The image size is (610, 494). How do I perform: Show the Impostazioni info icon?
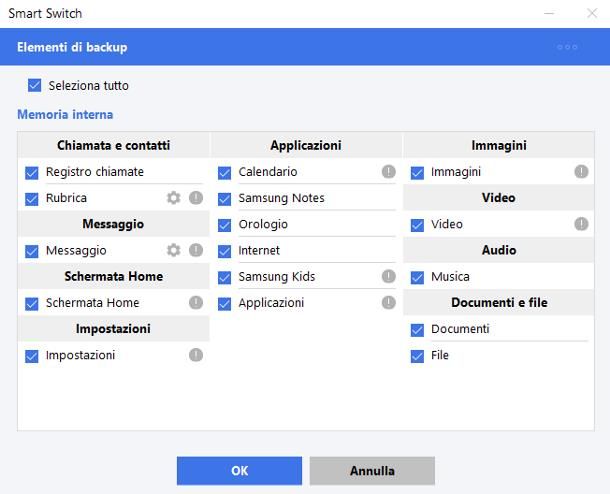click(x=196, y=355)
